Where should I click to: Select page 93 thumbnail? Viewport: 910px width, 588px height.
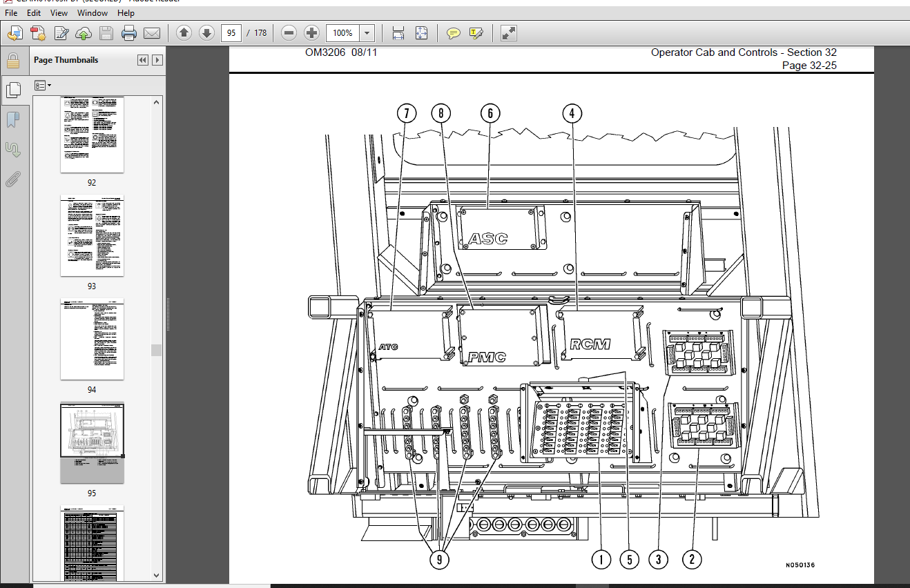tap(92, 236)
